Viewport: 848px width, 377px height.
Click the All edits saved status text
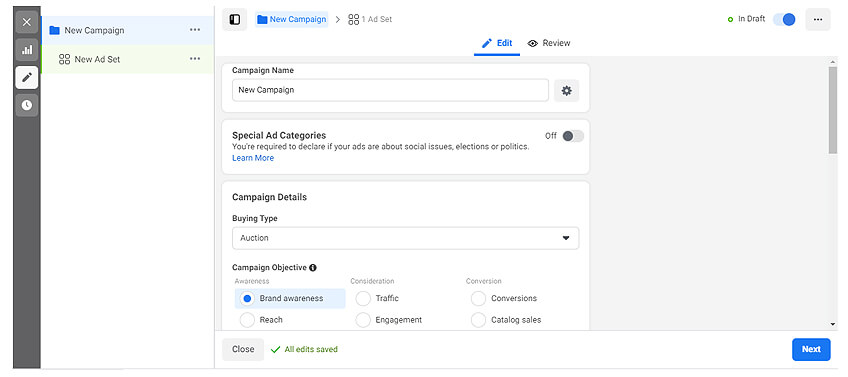[x=311, y=349]
